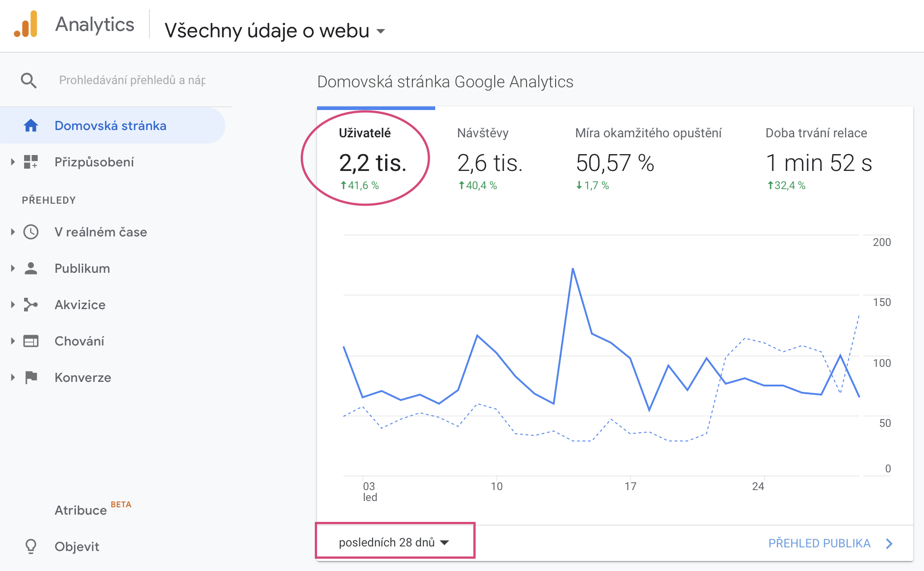This screenshot has height=571, width=924.
Task: Expand the Publikum section triangle
Action: 13,268
